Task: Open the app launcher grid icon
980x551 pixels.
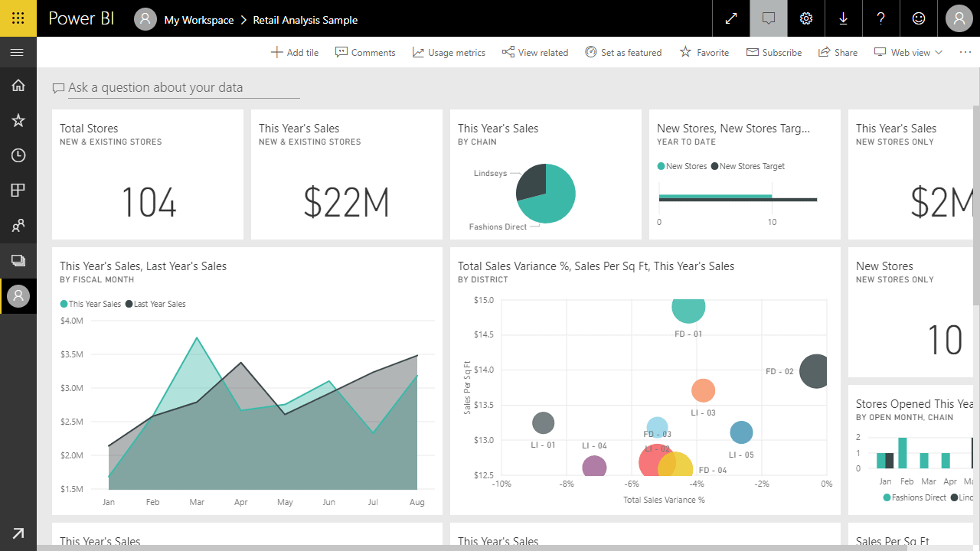Action: pos(18,18)
